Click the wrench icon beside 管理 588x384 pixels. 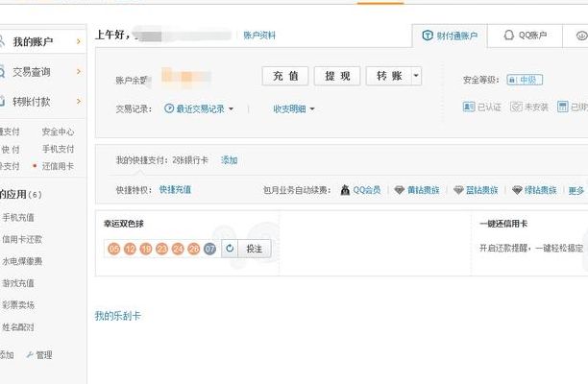point(30,355)
